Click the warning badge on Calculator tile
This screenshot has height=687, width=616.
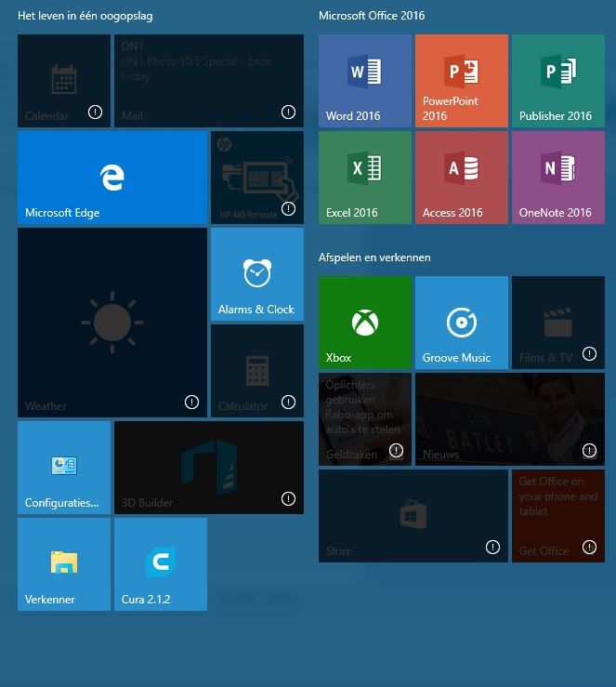288,402
